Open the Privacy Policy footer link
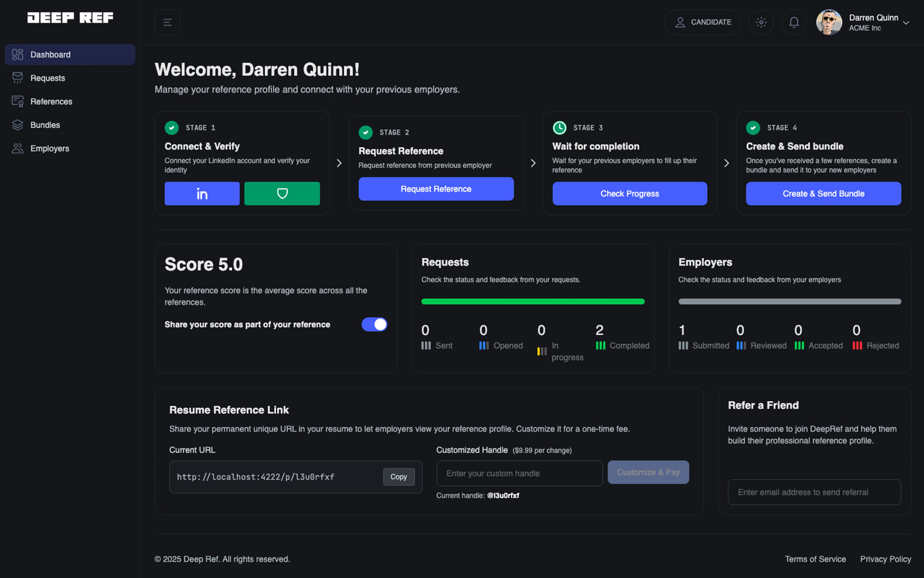The width and height of the screenshot is (924, 578). (885, 559)
